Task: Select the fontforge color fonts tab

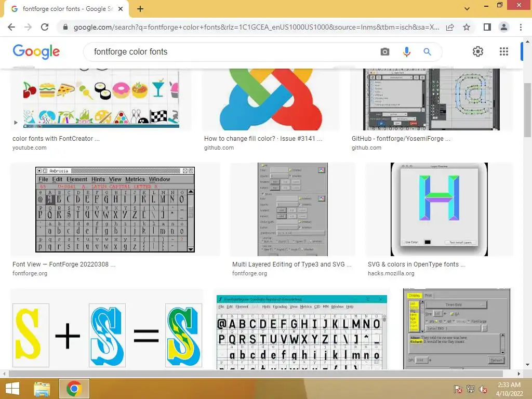Action: [66, 9]
